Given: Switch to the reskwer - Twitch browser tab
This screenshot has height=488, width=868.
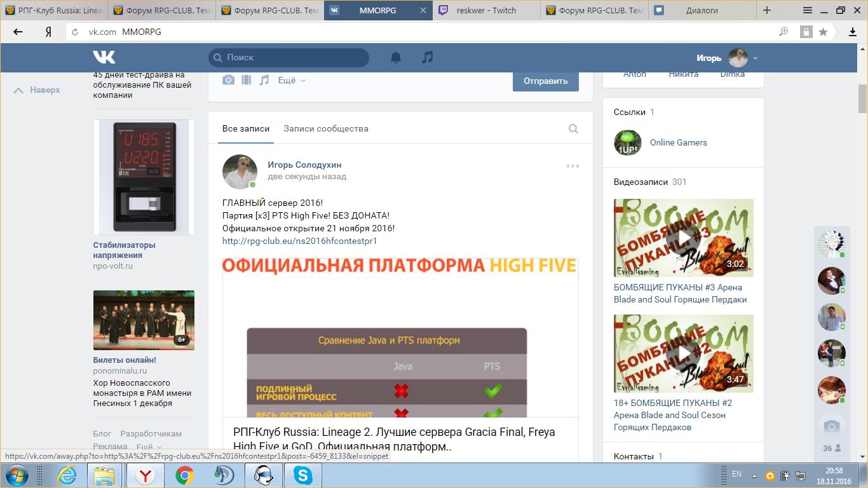Looking at the screenshot, I should [x=486, y=10].
